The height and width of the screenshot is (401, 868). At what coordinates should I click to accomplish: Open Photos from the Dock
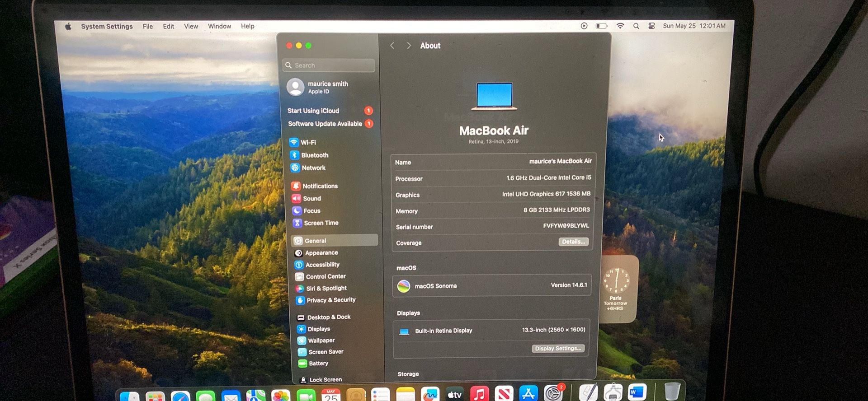pyautogui.click(x=280, y=396)
